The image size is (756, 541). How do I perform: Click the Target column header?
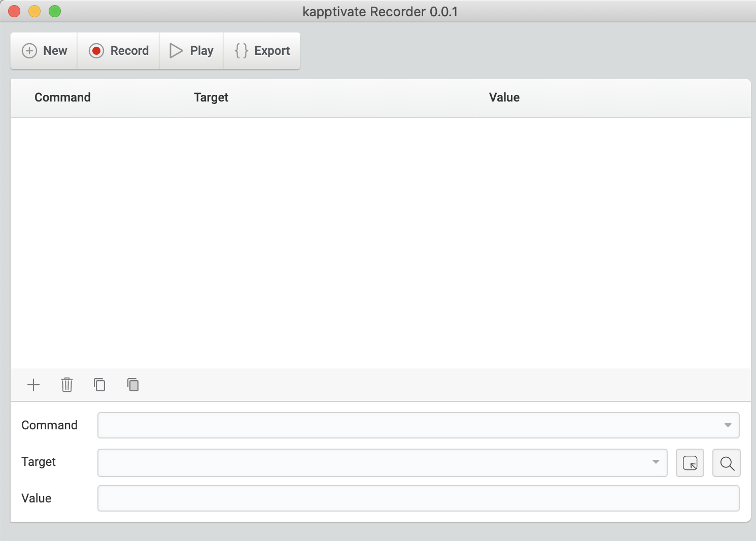coord(211,97)
